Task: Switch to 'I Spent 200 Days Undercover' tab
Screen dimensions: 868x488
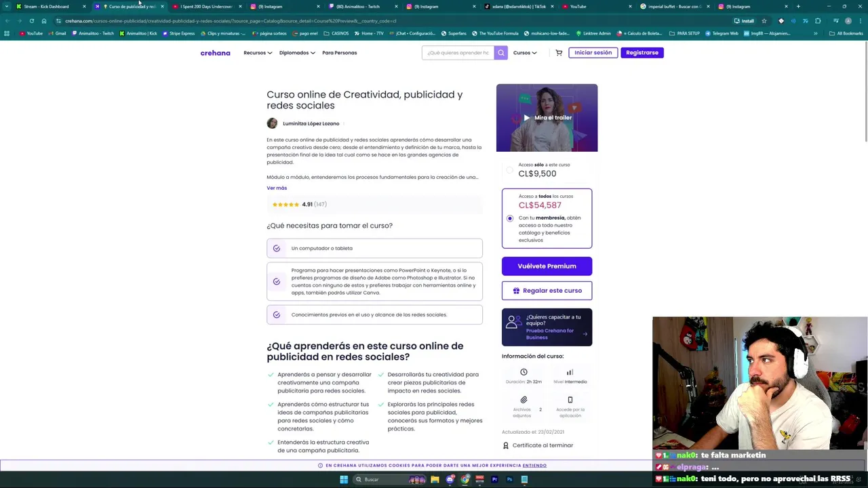Action: coord(205,7)
